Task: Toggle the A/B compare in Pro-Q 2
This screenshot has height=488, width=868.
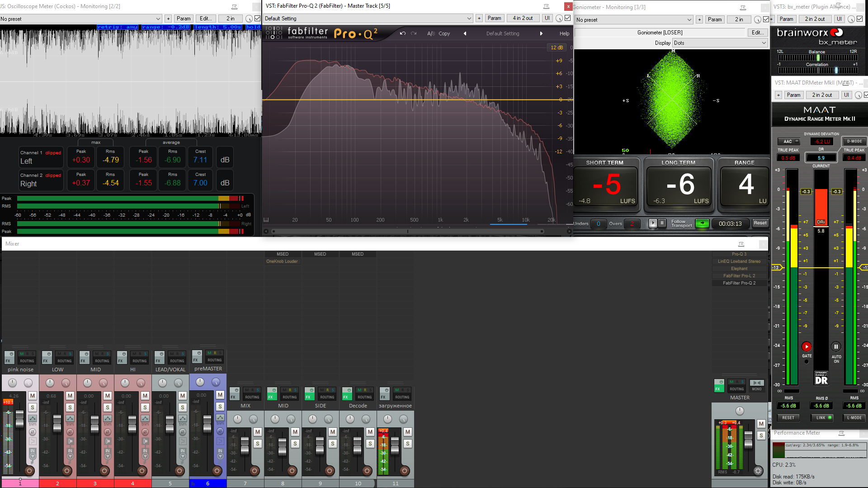Action: tap(431, 33)
